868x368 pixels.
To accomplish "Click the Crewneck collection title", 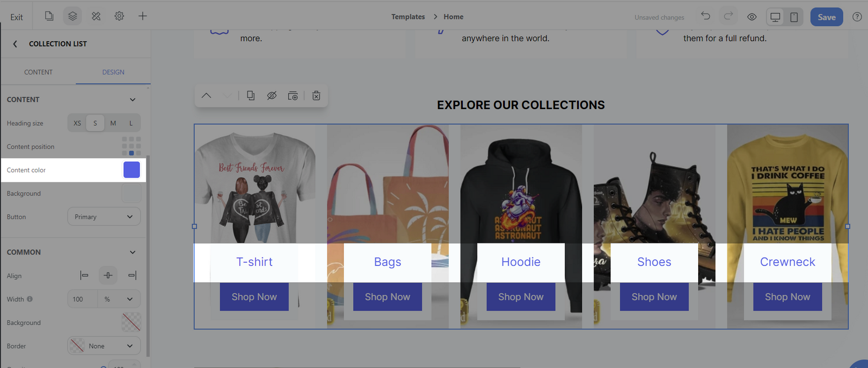I will tap(788, 262).
